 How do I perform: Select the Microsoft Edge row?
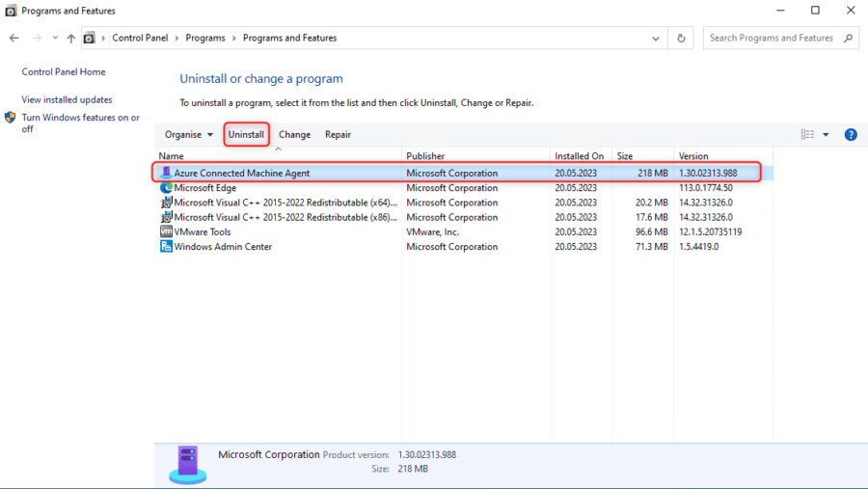pos(463,188)
